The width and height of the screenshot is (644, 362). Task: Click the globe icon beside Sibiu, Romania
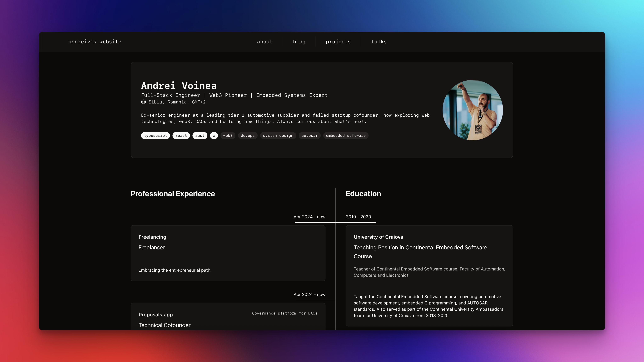pos(144,102)
